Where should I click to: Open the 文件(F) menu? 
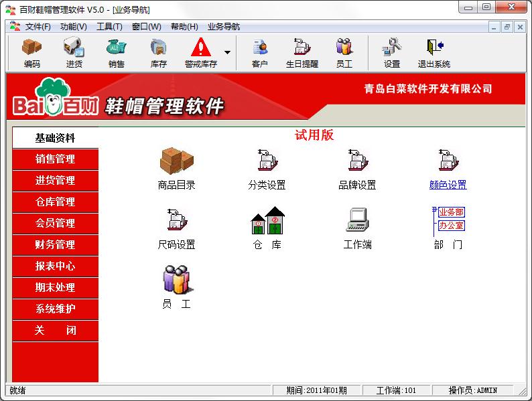pos(38,27)
